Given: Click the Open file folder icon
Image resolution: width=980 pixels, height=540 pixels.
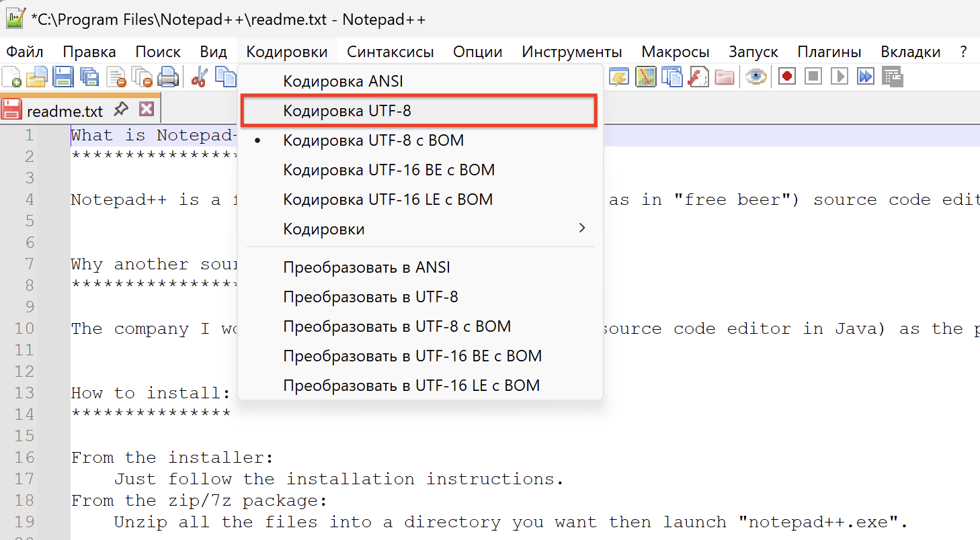Looking at the screenshot, I should pos(37,77).
